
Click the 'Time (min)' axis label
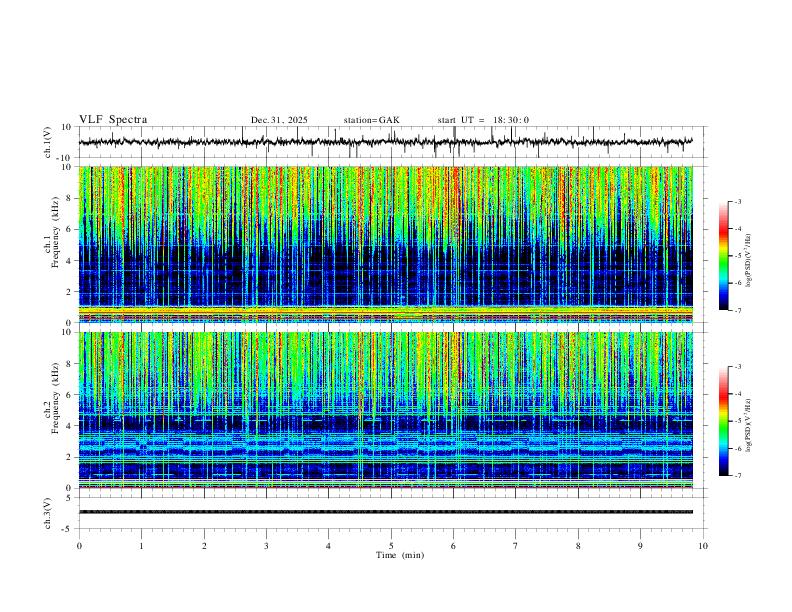400,555
